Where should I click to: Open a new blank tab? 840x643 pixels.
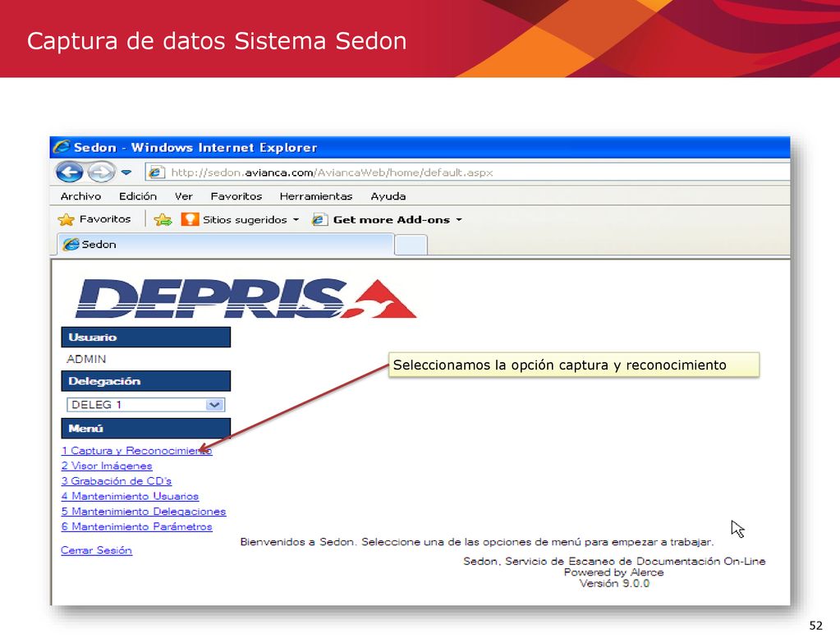coord(411,245)
